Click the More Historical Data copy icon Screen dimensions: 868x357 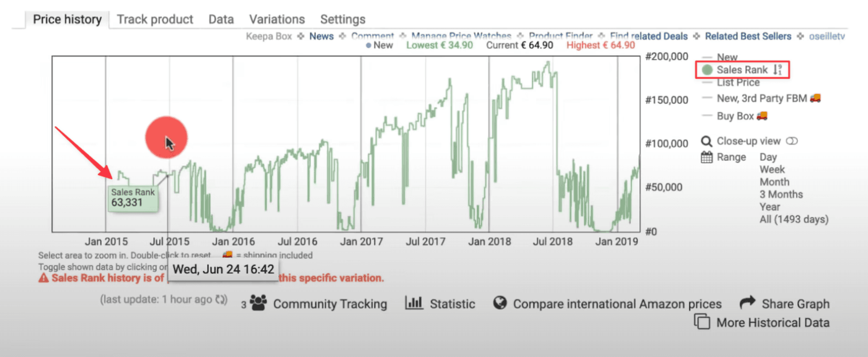[x=702, y=321]
